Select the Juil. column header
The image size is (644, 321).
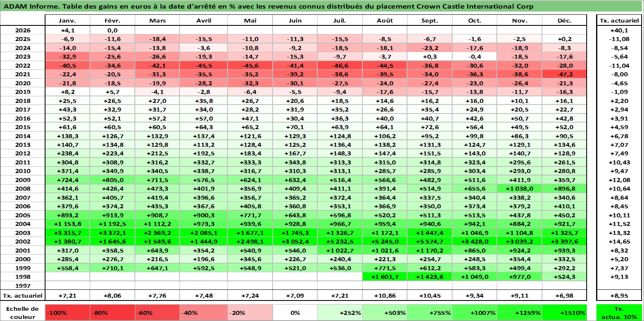point(340,20)
